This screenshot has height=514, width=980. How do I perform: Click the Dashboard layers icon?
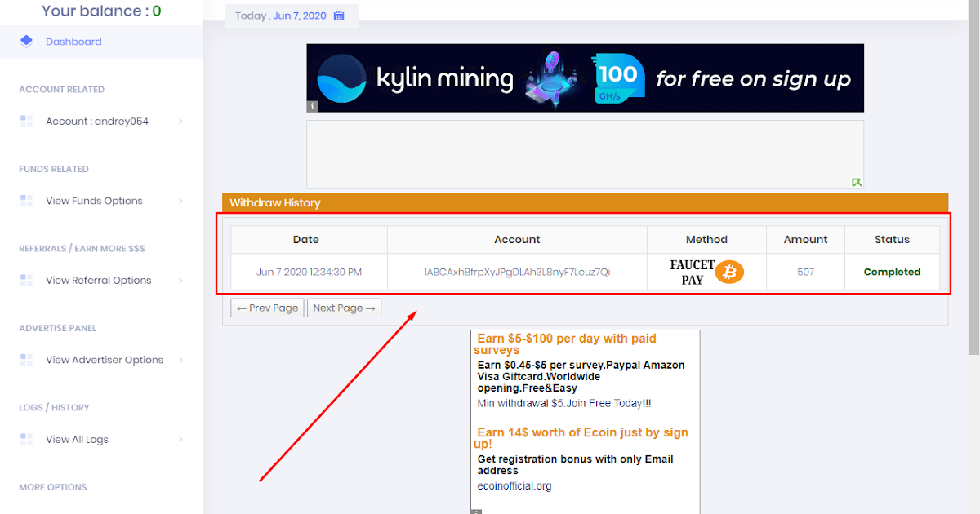[x=26, y=42]
